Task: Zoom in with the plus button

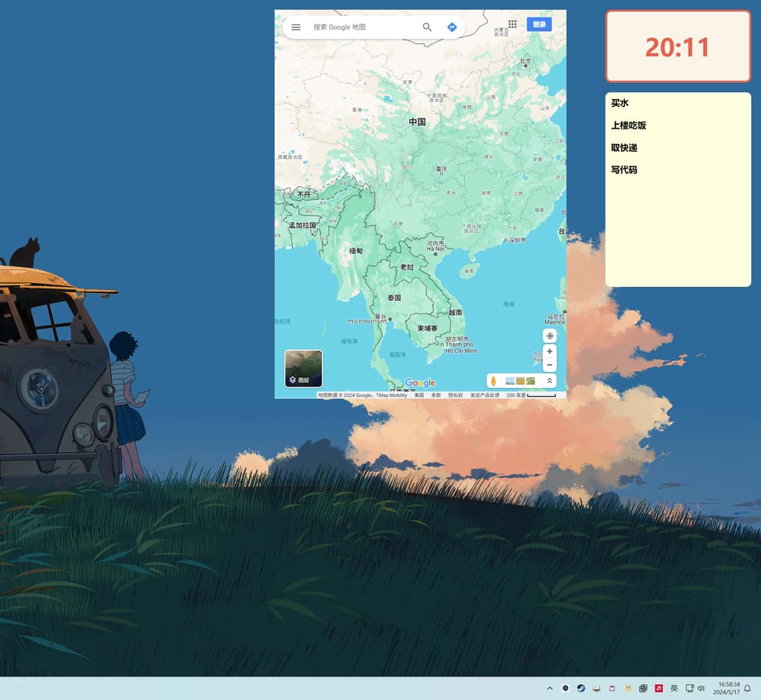Action: (x=549, y=352)
